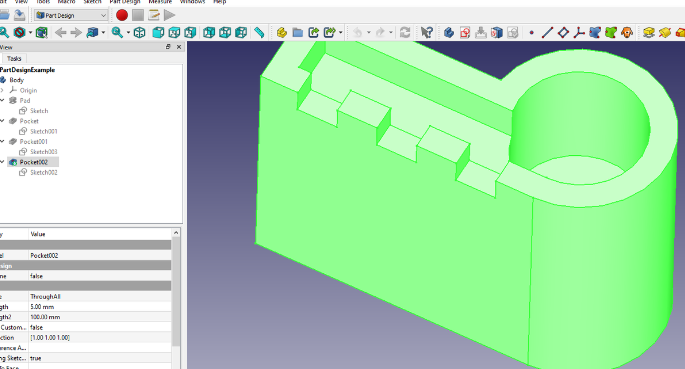The image size is (685, 369).
Task: Set the bottom view cube
Action: [x=225, y=32]
